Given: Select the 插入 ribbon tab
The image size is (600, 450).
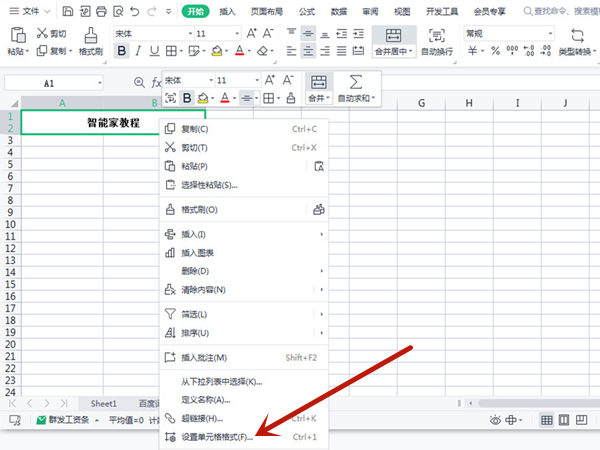Looking at the screenshot, I should pos(227,11).
